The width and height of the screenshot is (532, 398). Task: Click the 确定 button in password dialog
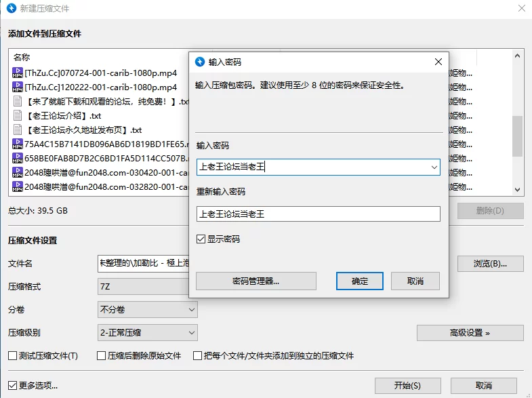tap(360, 281)
